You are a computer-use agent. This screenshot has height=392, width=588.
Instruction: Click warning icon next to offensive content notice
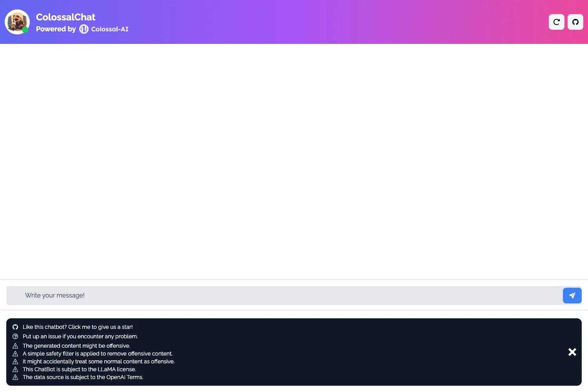point(15,346)
